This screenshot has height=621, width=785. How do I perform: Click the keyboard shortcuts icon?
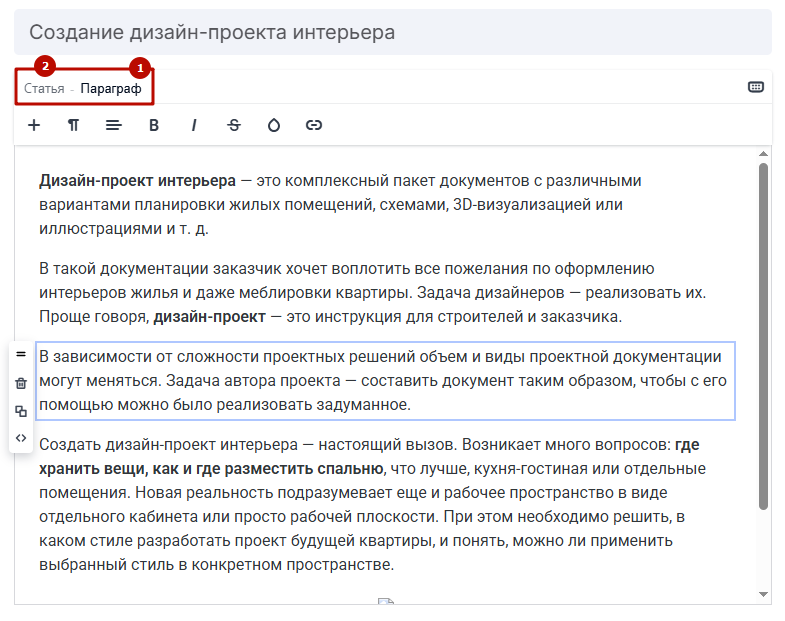(756, 87)
